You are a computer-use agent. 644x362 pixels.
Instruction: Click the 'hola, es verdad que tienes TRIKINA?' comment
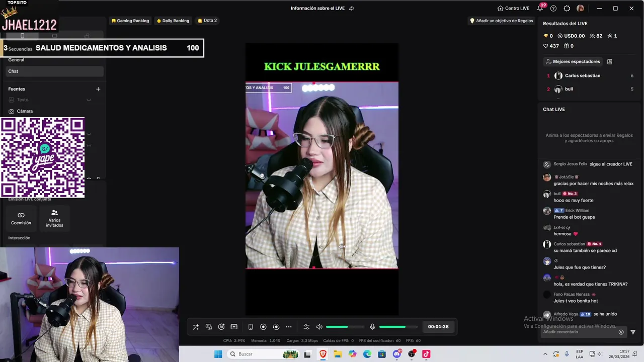coord(590,284)
